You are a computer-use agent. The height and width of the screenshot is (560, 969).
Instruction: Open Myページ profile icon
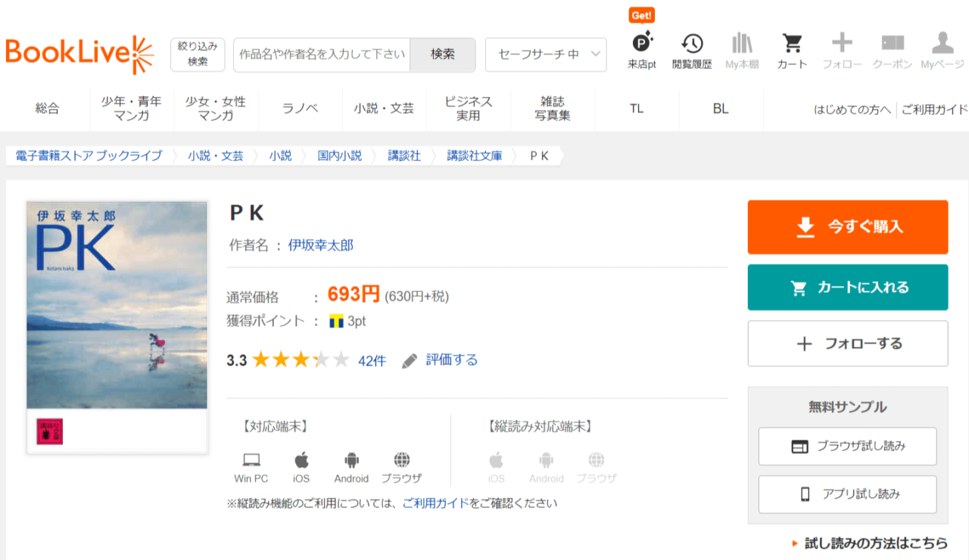click(x=943, y=42)
